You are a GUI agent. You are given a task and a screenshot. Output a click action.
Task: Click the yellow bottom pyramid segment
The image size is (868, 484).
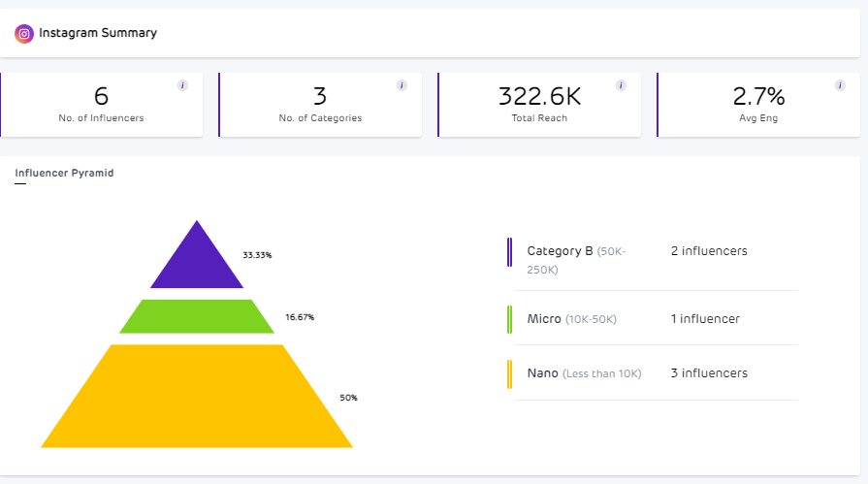[197, 397]
